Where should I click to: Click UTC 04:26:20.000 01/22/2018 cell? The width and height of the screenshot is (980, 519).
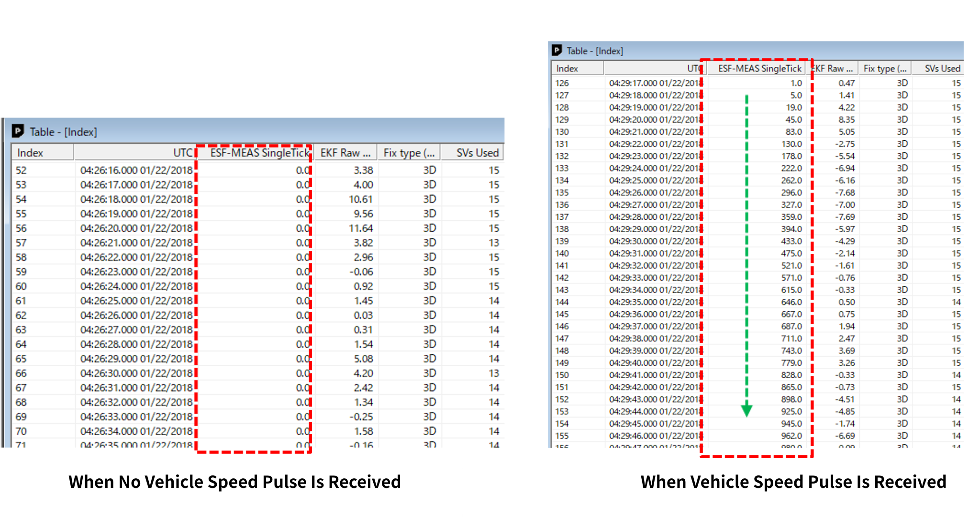[136, 228]
